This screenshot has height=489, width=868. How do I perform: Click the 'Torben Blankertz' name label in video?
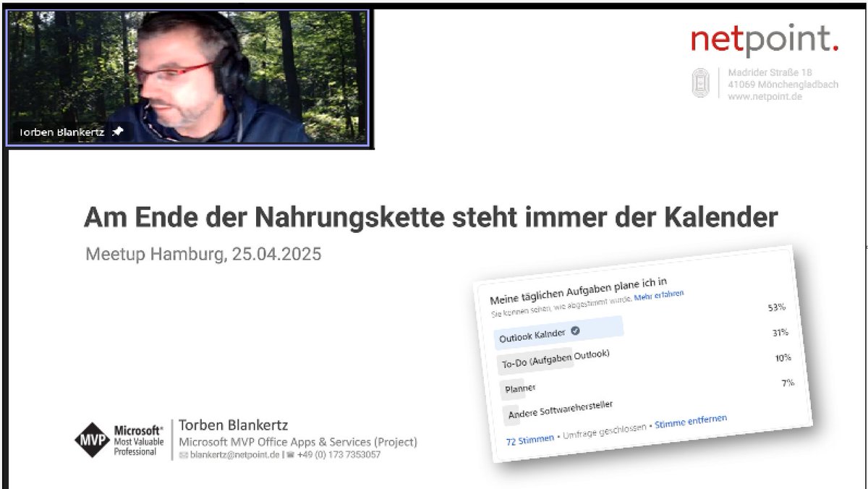pyautogui.click(x=61, y=132)
